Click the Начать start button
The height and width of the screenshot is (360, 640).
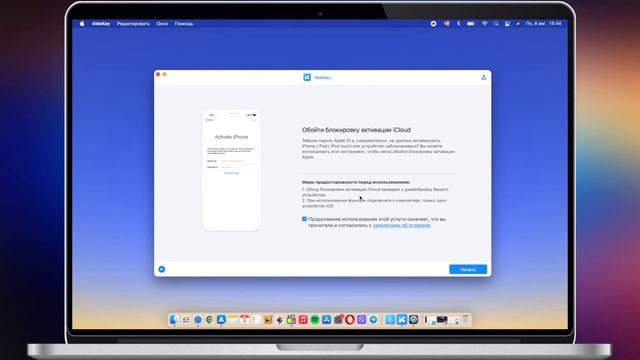pyautogui.click(x=468, y=269)
